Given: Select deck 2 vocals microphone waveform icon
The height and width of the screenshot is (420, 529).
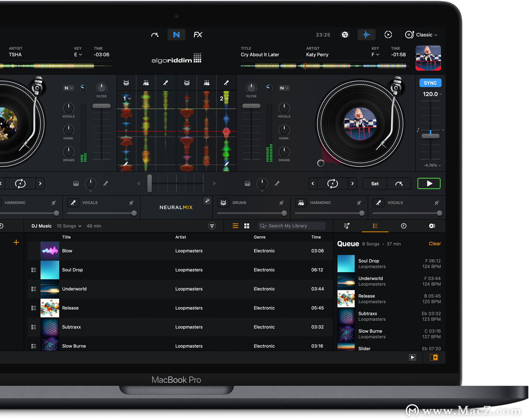Looking at the screenshot, I should tap(226, 83).
